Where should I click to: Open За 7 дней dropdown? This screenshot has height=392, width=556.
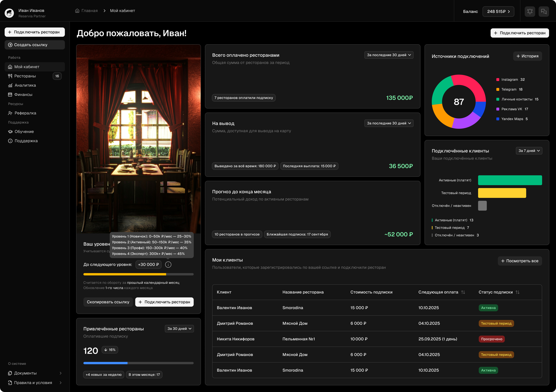click(x=529, y=151)
